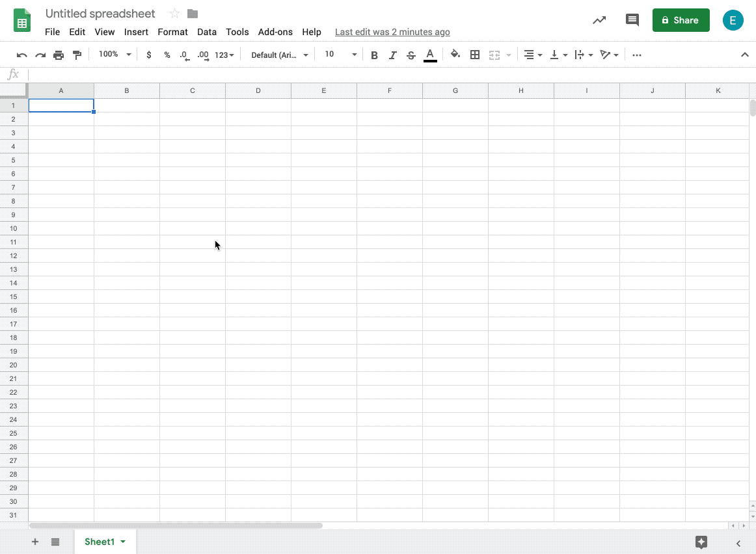This screenshot has height=554, width=756.
Task: Open the Format menu
Action: tap(172, 32)
